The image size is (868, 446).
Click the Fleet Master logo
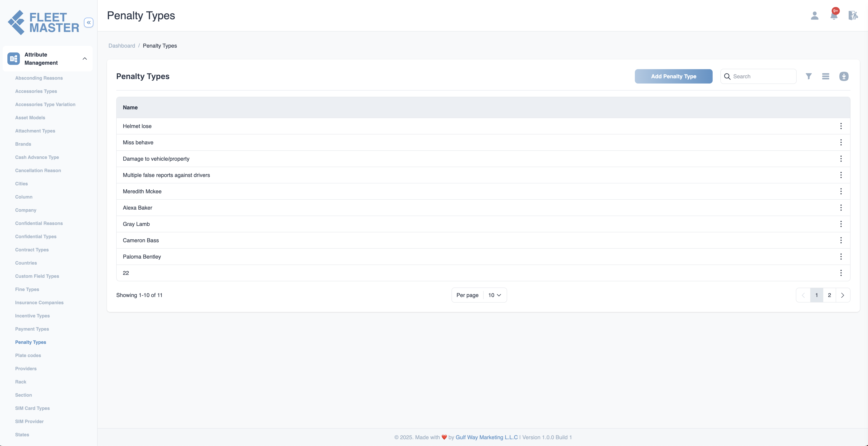tap(44, 23)
